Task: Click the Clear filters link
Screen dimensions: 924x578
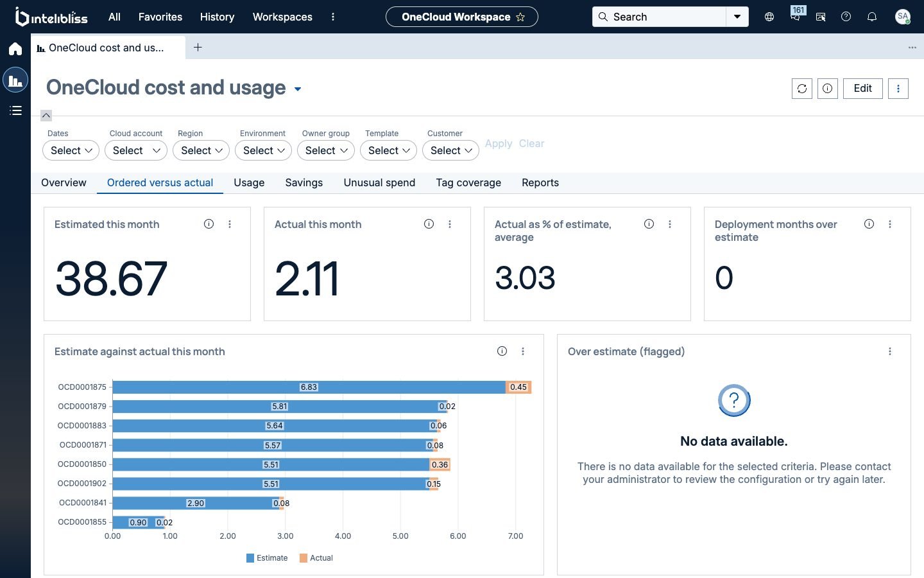Action: [531, 144]
